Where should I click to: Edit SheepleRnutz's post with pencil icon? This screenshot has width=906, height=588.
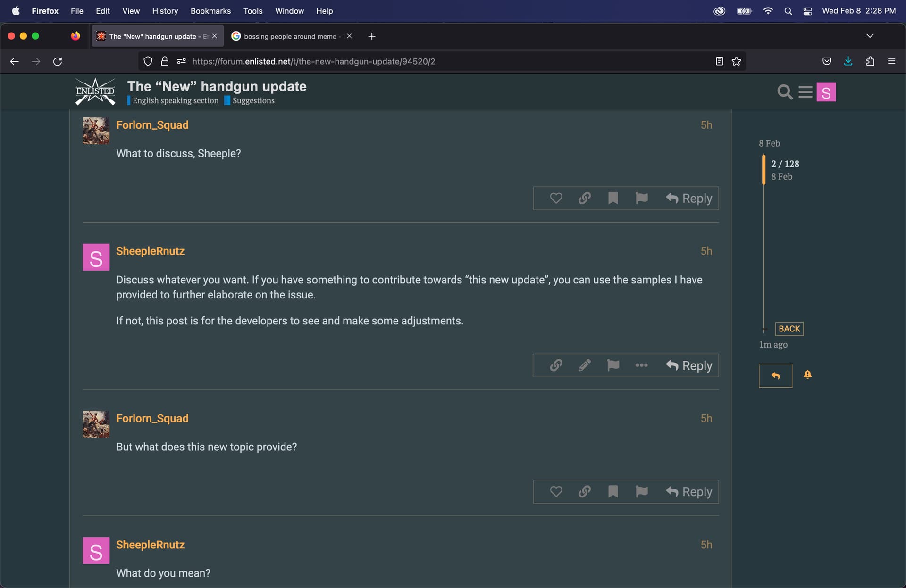pos(585,365)
